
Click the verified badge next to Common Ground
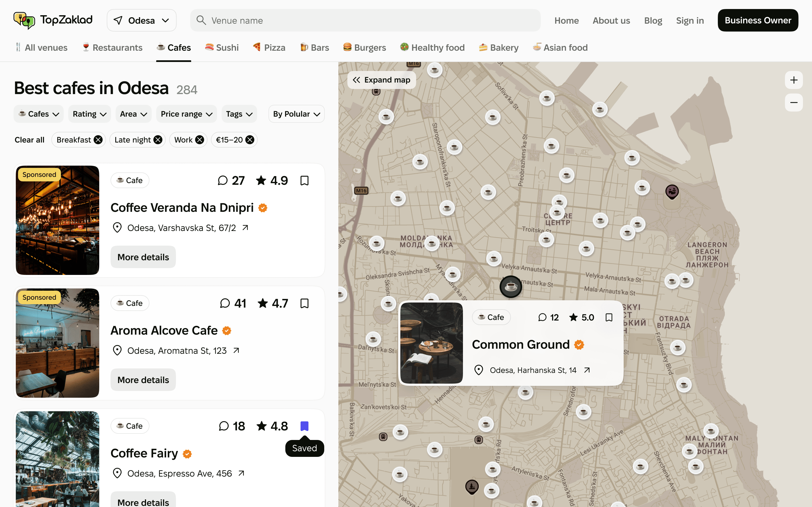(x=579, y=344)
